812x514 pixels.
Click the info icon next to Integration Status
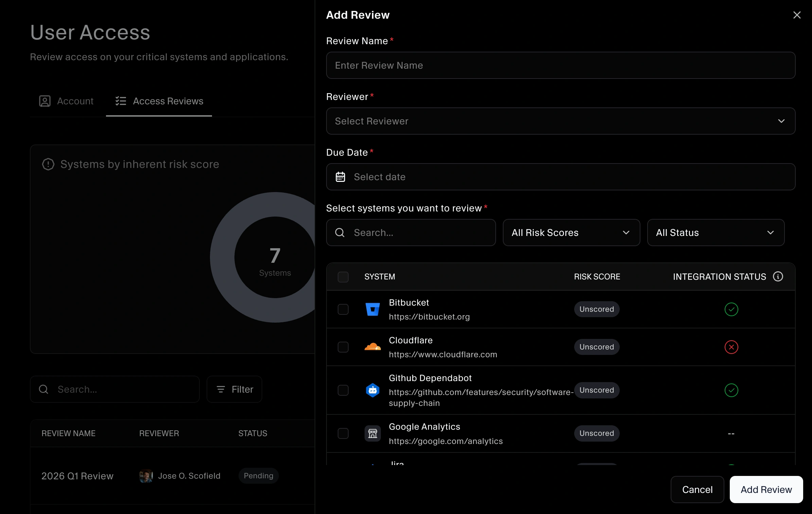click(x=778, y=276)
